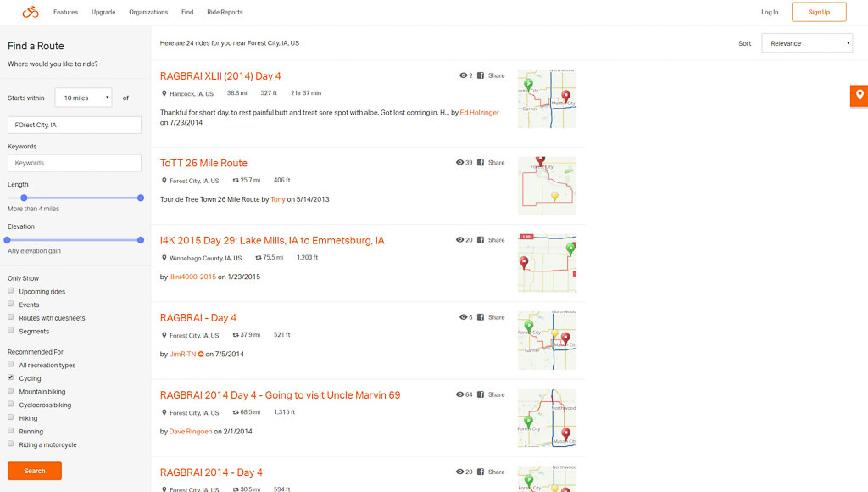This screenshot has width=868, height=492.
Task: Uncheck the Cycling filter
Action: pos(9,378)
